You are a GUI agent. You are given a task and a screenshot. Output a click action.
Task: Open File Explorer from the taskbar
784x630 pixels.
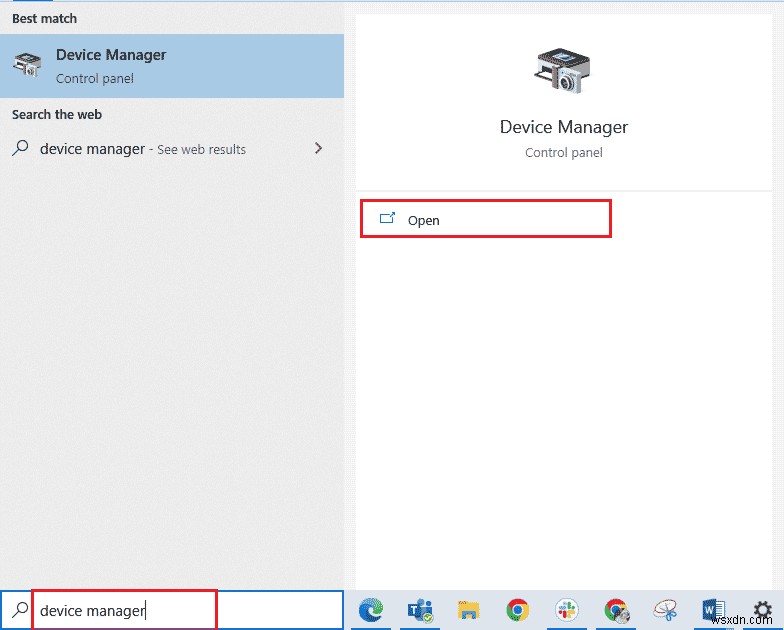[x=468, y=610]
